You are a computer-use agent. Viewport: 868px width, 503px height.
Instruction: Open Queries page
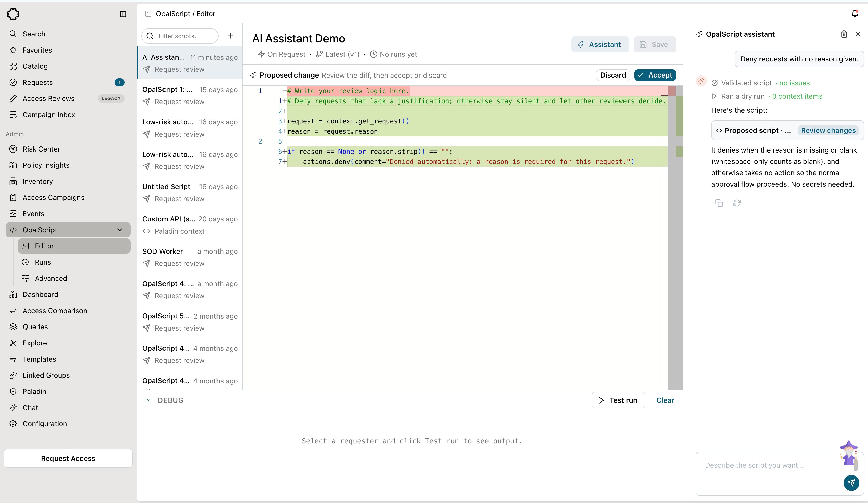click(68, 327)
